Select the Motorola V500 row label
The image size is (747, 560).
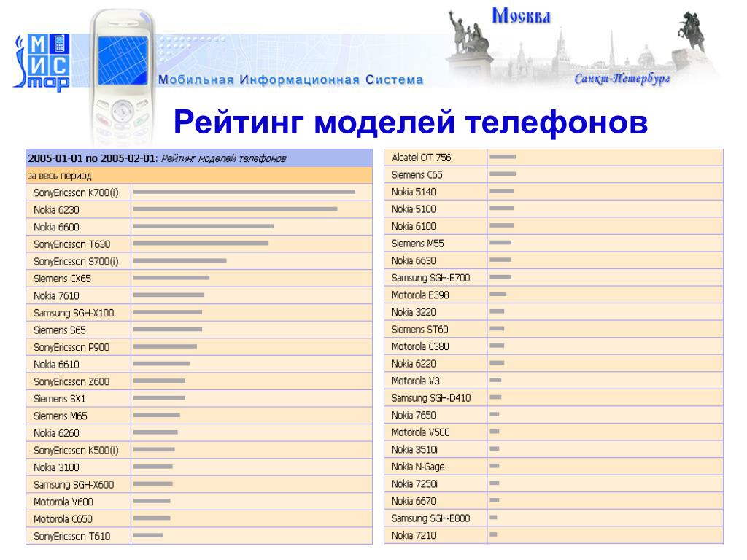click(x=421, y=432)
